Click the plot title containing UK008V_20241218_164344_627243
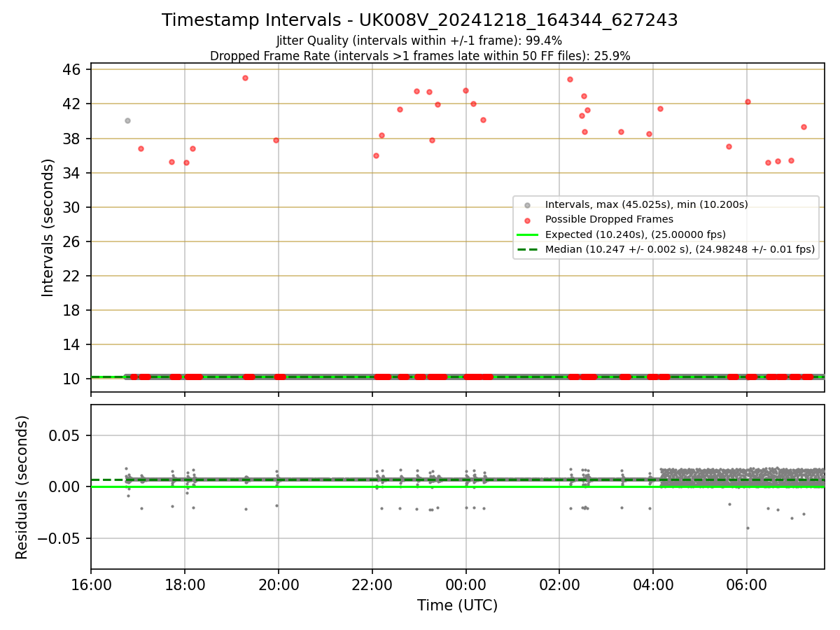 420,20
